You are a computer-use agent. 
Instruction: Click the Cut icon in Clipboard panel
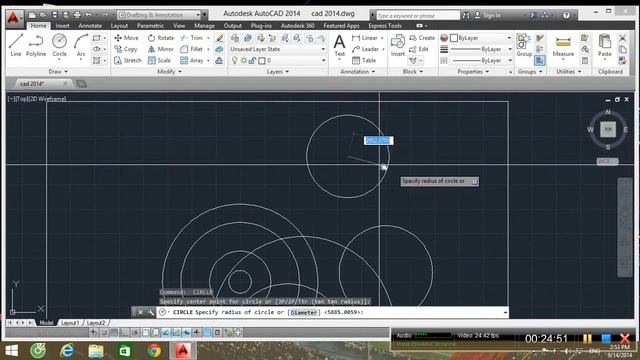point(622,38)
